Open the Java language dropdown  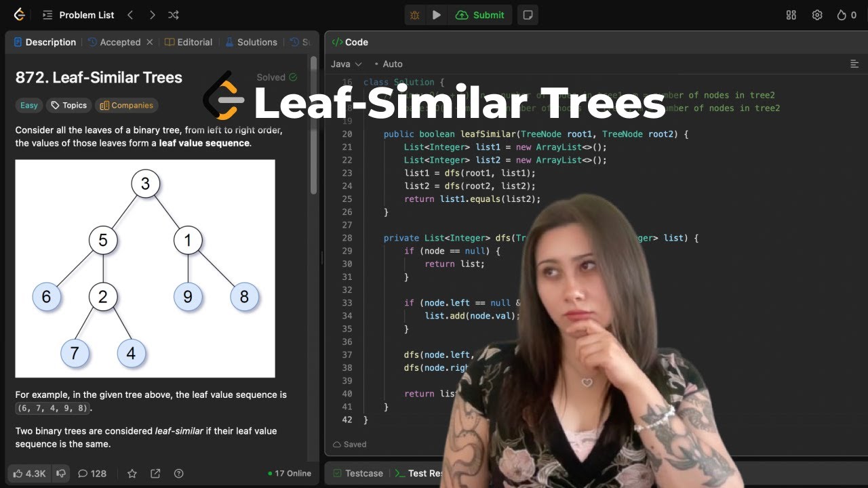(x=346, y=64)
